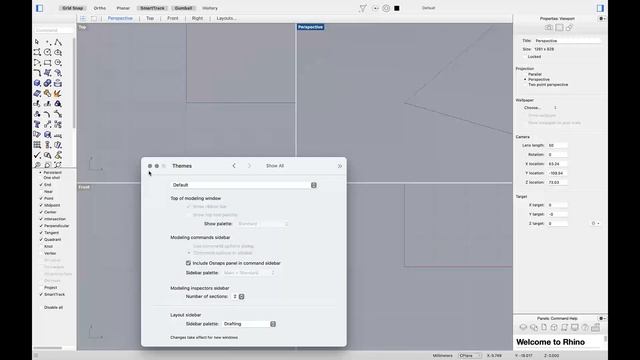Open the CPlane dropdown in the status bar
Image resolution: width=640 pixels, height=360 pixels.
470,356
